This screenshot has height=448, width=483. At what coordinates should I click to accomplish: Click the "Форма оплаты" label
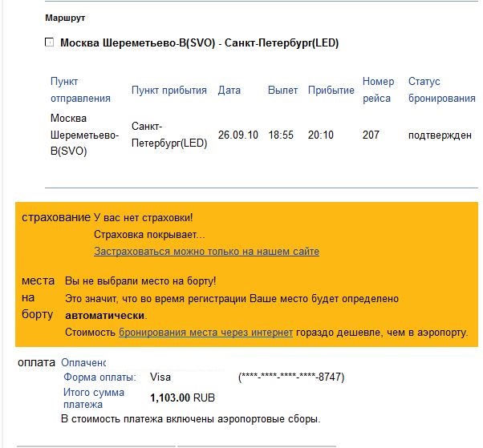tap(99, 377)
